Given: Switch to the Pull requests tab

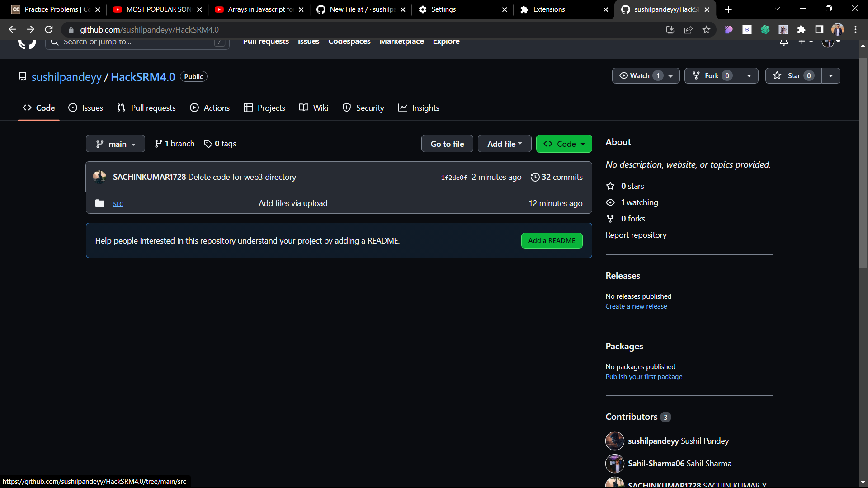Looking at the screenshot, I should pos(146,108).
